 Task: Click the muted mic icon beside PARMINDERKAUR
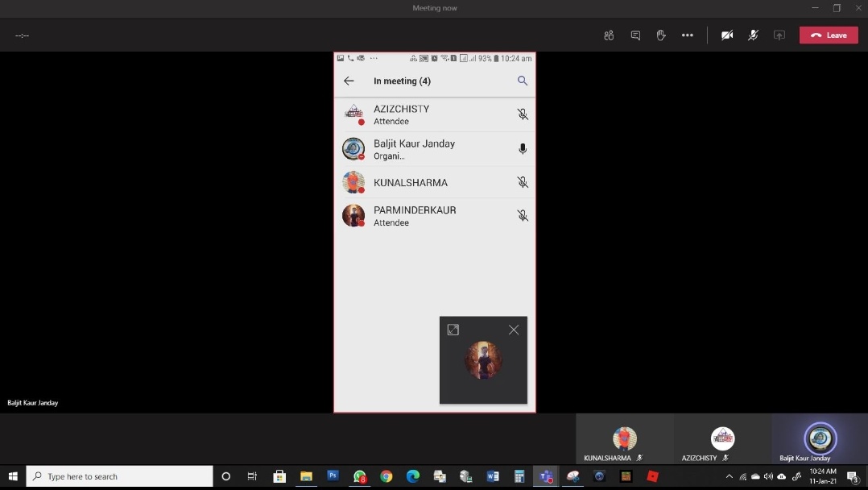click(x=522, y=216)
